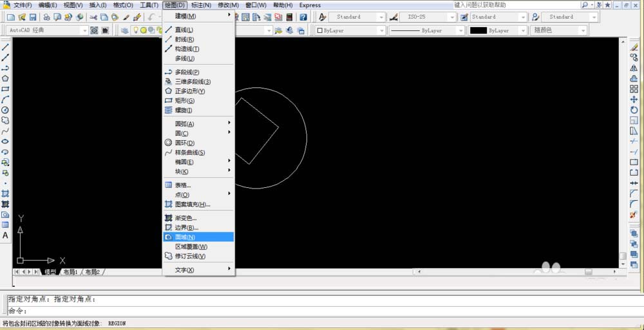Image resolution: width=644 pixels, height=330 pixels.
Task: Click the Move tool in the right toolbar
Action: click(634, 99)
